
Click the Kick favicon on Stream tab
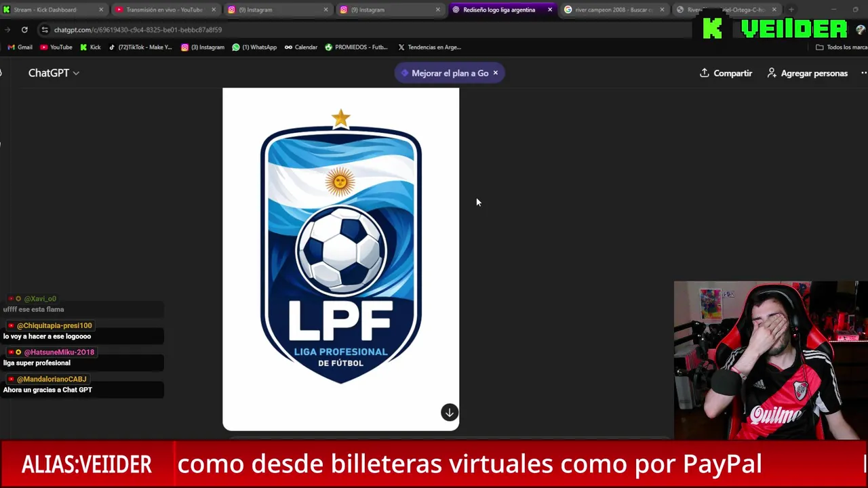[x=7, y=9]
